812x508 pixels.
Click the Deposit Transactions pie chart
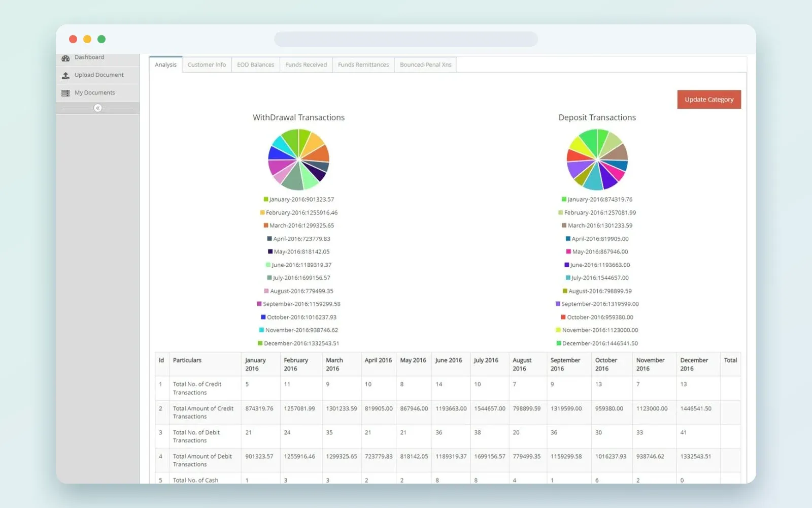point(597,160)
